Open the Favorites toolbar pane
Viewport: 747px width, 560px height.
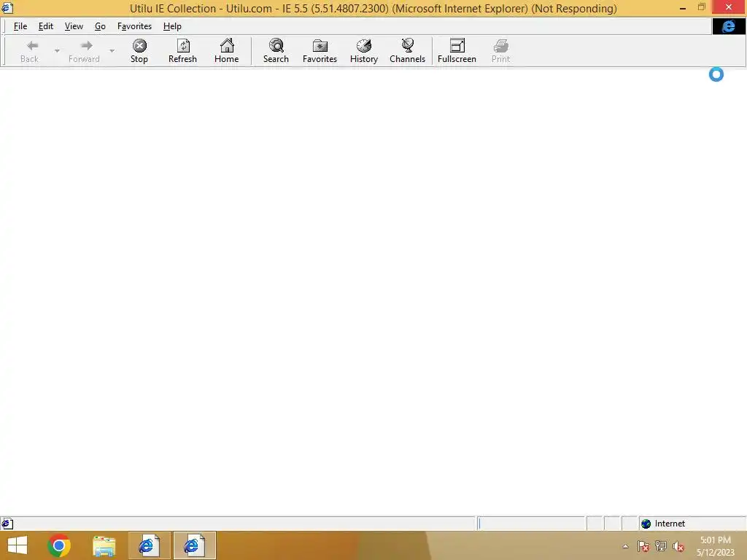point(320,51)
